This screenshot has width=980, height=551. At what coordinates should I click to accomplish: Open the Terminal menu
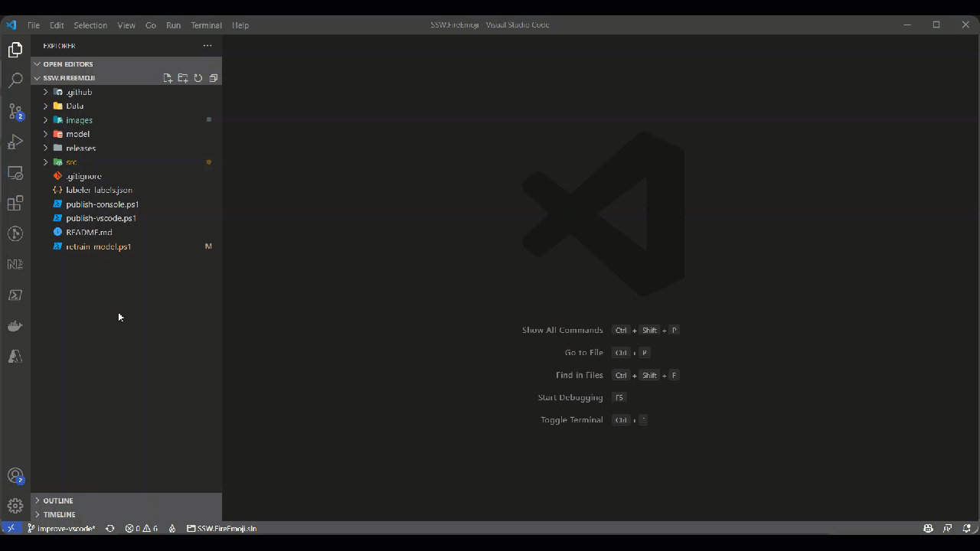[207, 25]
